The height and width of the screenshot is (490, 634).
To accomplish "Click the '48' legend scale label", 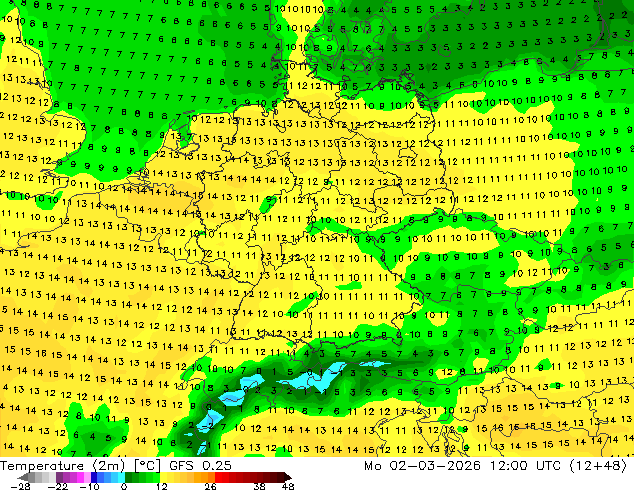I will (288, 486).
